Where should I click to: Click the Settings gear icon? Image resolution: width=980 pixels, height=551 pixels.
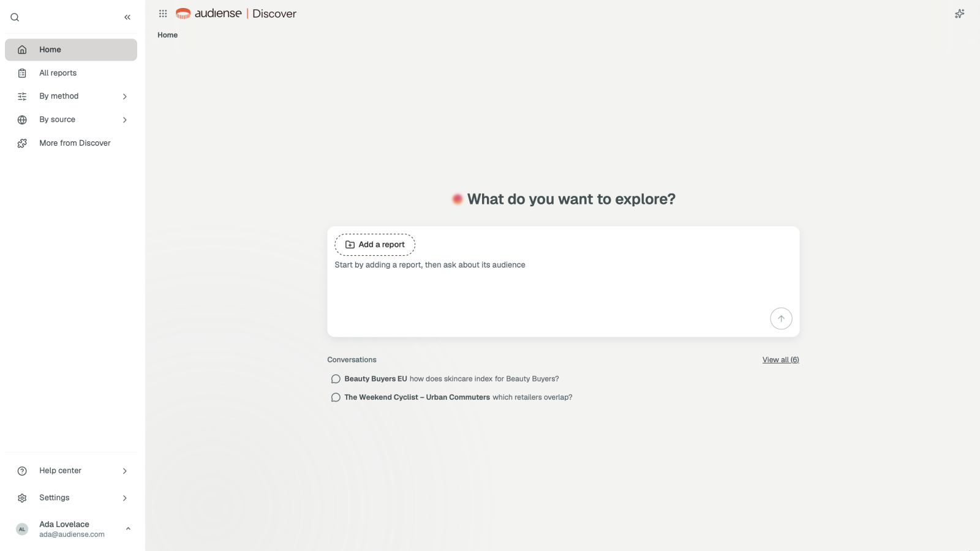[x=22, y=498]
